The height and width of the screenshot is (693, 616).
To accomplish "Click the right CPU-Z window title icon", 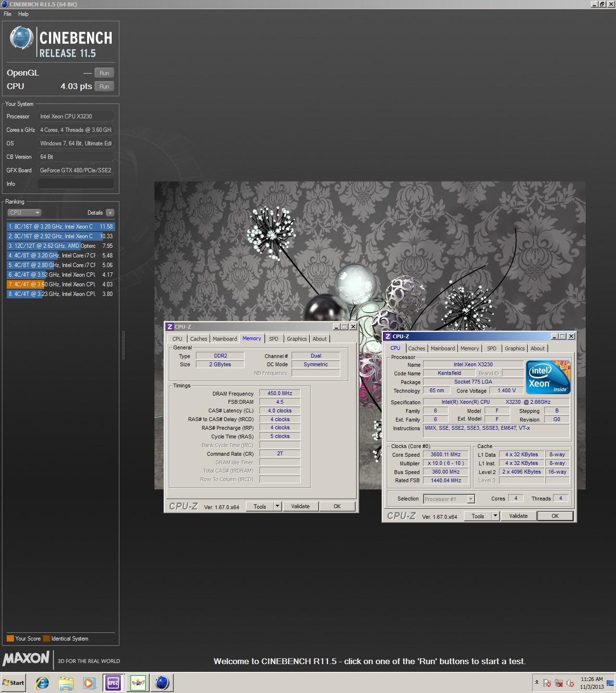I will [x=387, y=336].
